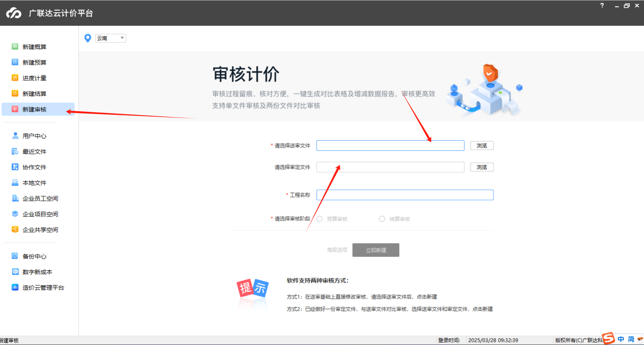Click the 提示 hint image
The height and width of the screenshot is (345, 644).
(x=253, y=288)
